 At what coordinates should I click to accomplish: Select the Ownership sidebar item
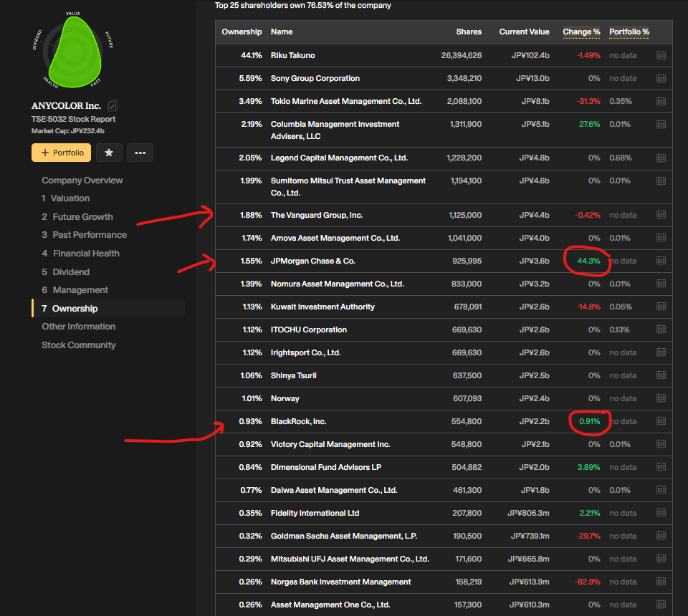pyautogui.click(x=108, y=308)
